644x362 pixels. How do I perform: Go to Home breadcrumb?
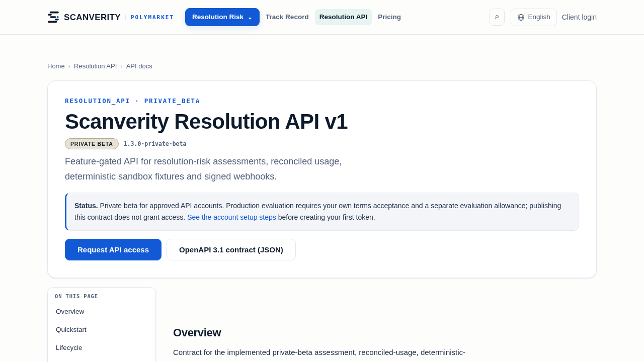[56, 66]
